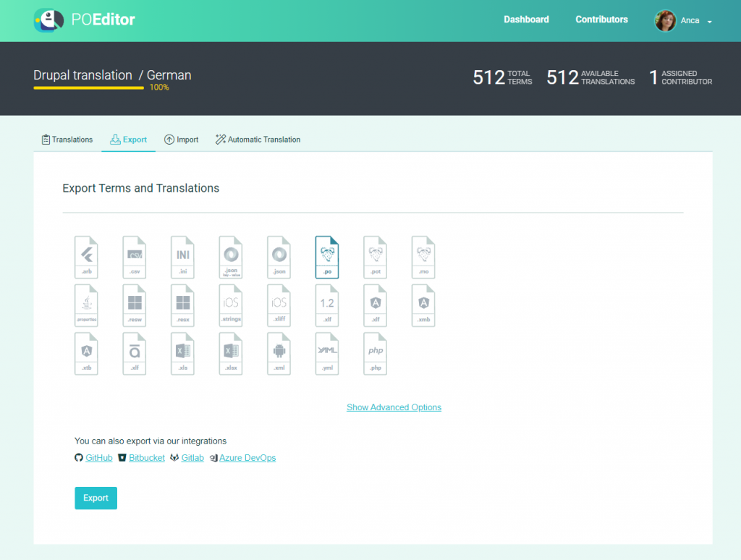Screen dimensions: 741x560
Task: Choose the .json key-value format icon
Action: tap(230, 257)
